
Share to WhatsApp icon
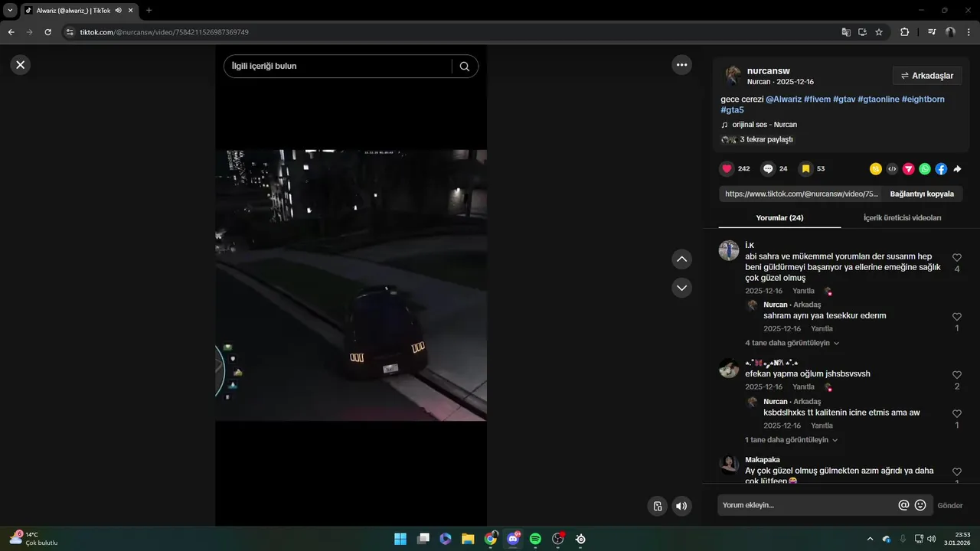coord(925,169)
